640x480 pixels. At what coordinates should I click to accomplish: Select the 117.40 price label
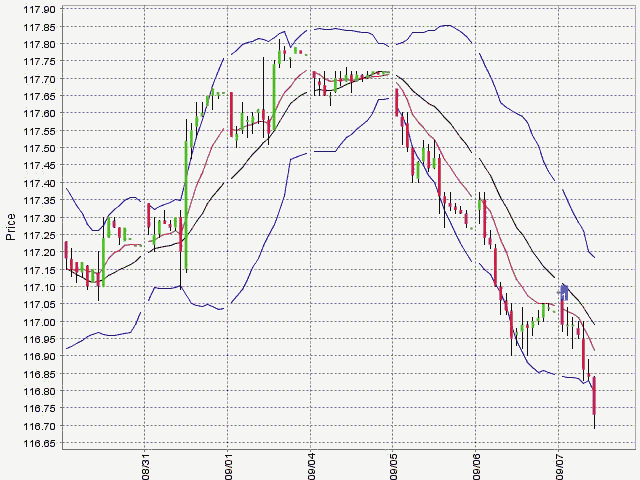coord(40,183)
